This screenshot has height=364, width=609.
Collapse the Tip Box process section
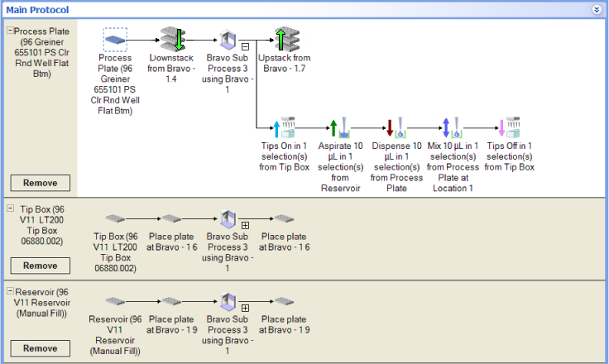point(10,209)
